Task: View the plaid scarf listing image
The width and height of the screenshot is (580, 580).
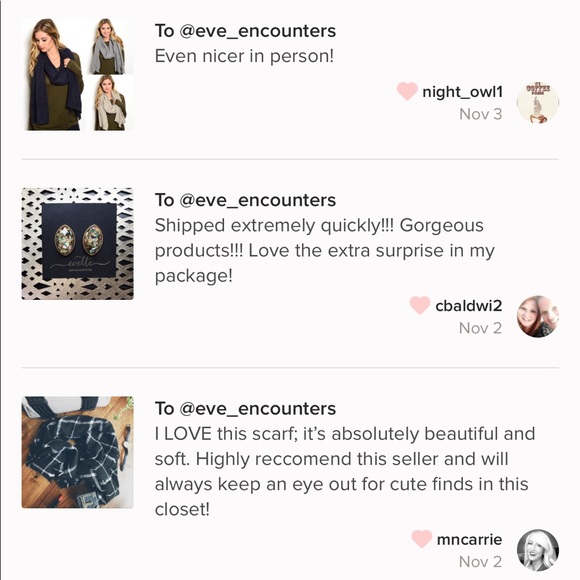Action: [77, 452]
